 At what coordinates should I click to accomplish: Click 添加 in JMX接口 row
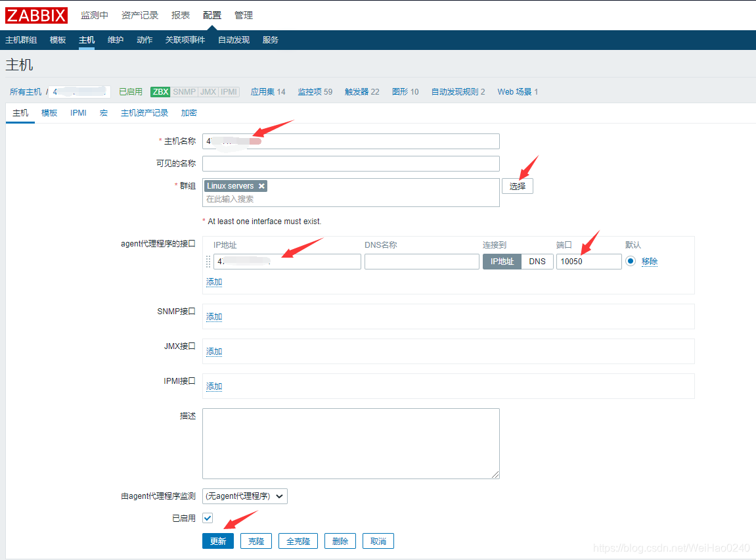point(214,352)
